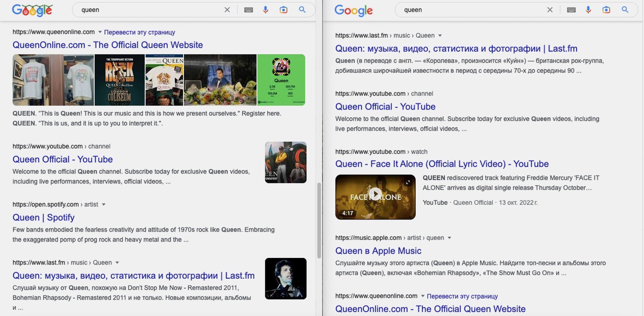Click the Queen crest merchandise thumbnail
644x316 pixels.
click(x=164, y=80)
